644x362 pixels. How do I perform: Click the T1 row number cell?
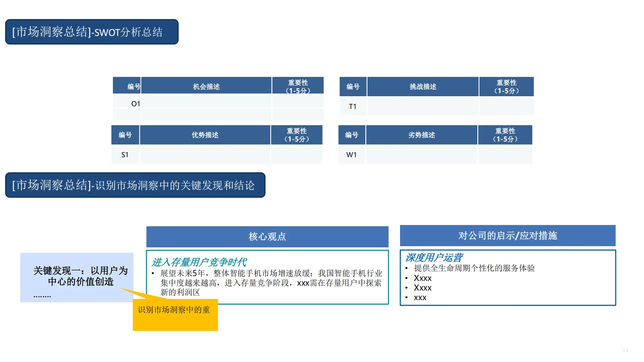tap(353, 106)
